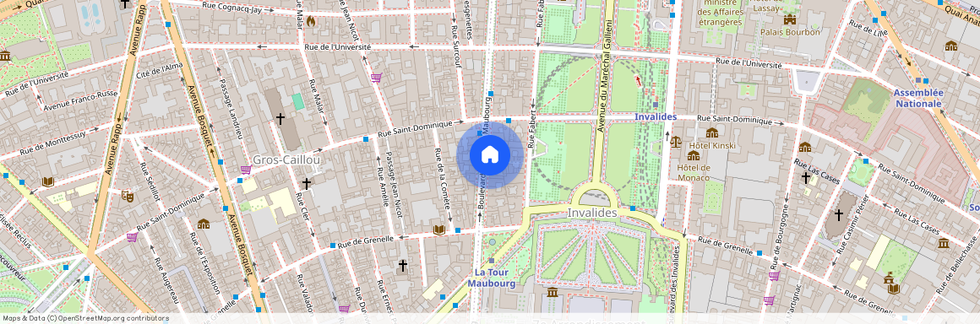Click shopping cart icon near Rue Augereau
This screenshot has width=980, height=324.
pyautogui.click(x=132, y=236)
